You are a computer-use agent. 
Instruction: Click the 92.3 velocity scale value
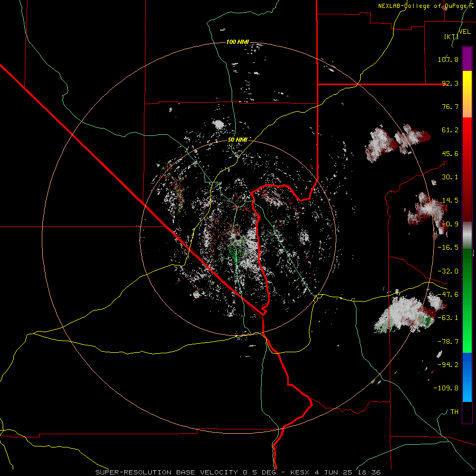(x=450, y=83)
